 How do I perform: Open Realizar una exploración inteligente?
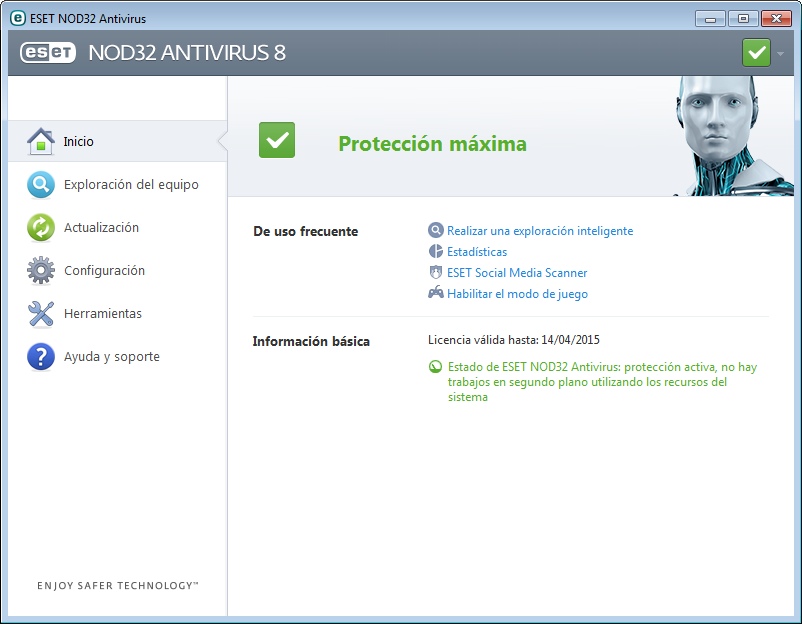tap(539, 230)
